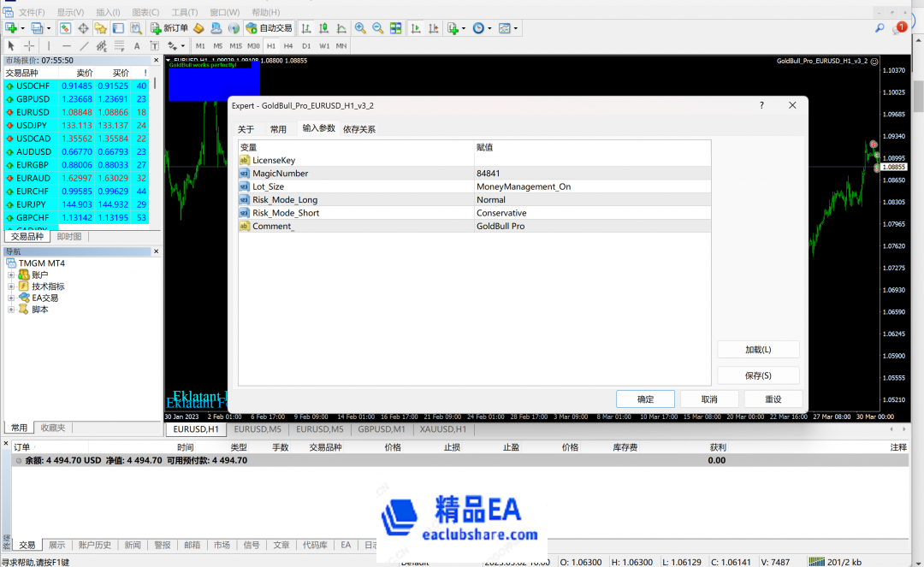The width and height of the screenshot is (924, 567).
Task: Toggle the H4 timeframe button
Action: 288,45
